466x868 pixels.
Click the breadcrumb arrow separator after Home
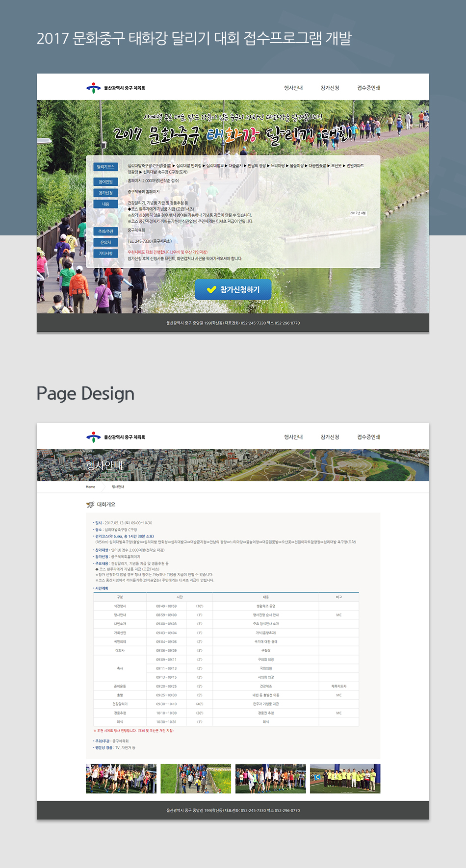click(104, 487)
